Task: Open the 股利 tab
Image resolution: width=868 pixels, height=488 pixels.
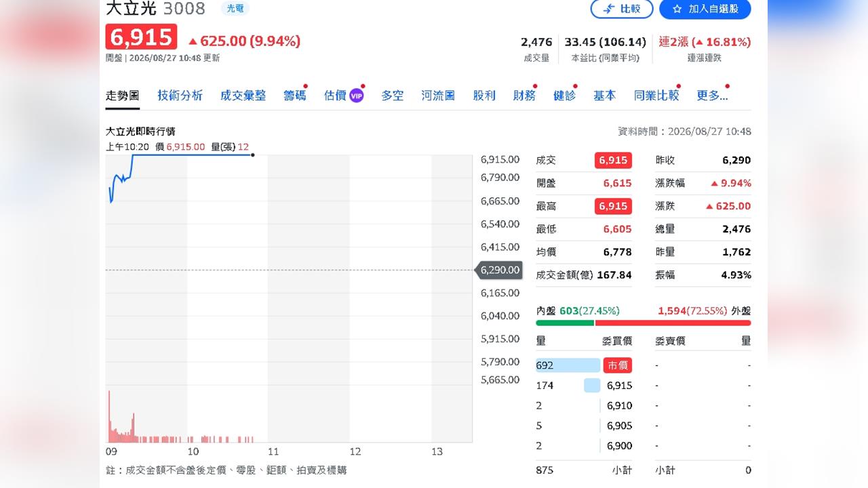Action: 484,96
